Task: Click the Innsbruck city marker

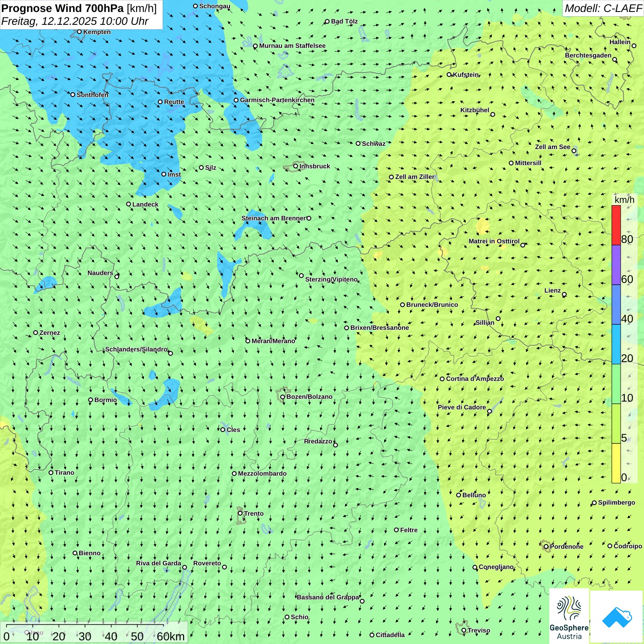Action: pyautogui.click(x=296, y=166)
